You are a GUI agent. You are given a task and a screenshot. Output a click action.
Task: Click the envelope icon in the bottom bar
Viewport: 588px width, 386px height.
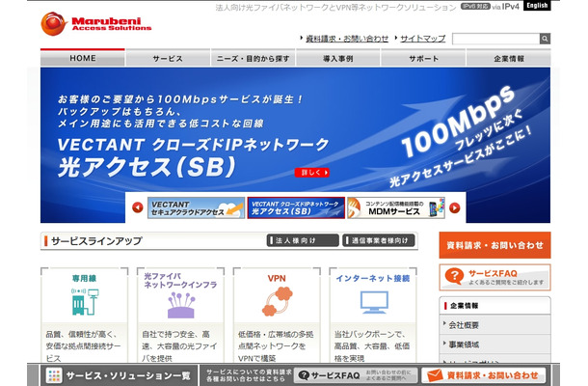point(435,375)
